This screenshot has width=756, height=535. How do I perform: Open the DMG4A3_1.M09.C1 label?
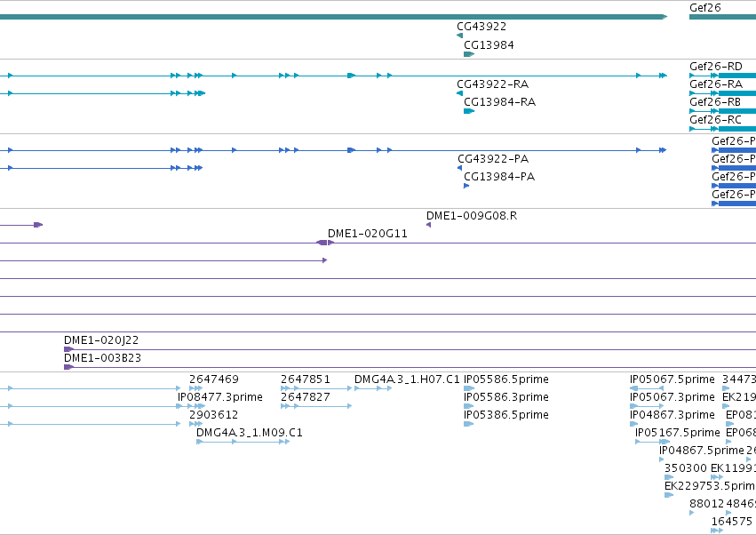[x=250, y=433]
